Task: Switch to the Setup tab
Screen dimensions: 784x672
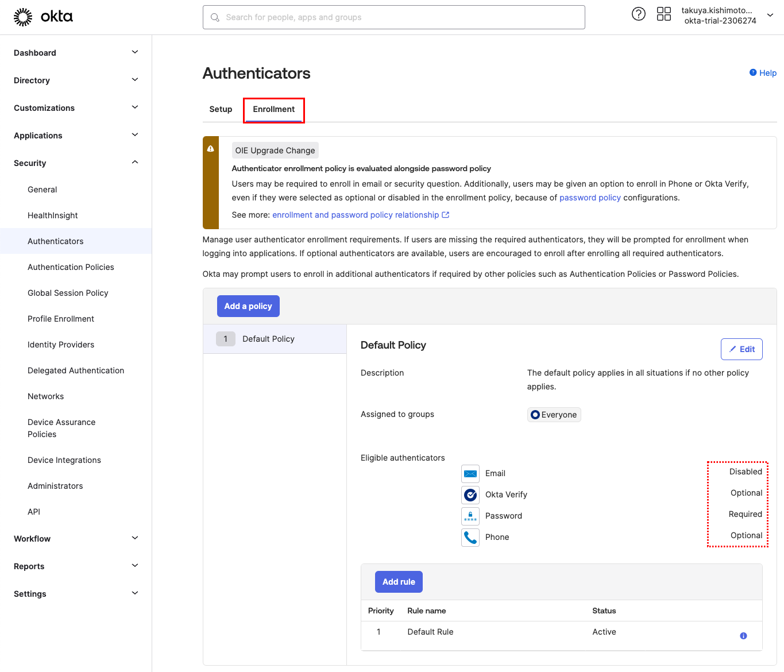Action: pos(221,109)
